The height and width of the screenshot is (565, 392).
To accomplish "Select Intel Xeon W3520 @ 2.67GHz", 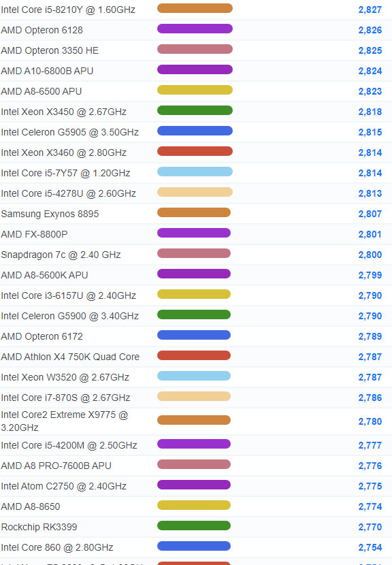I will point(65,377).
